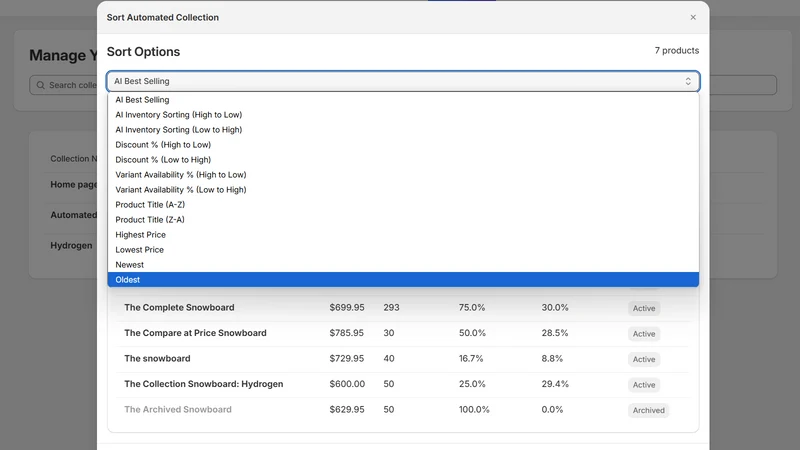Pick Variant Availability % (High to Low)
Screen dimensions: 800x450
tap(403, 174)
